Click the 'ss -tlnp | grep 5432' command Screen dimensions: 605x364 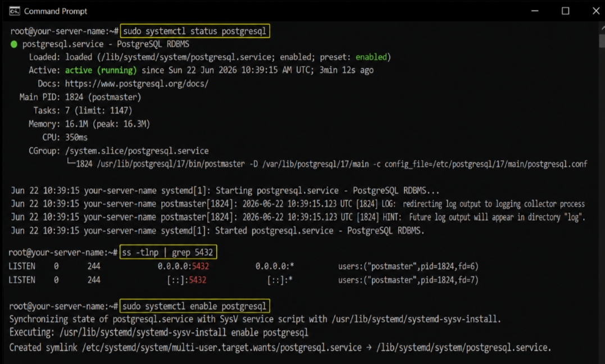pos(168,252)
